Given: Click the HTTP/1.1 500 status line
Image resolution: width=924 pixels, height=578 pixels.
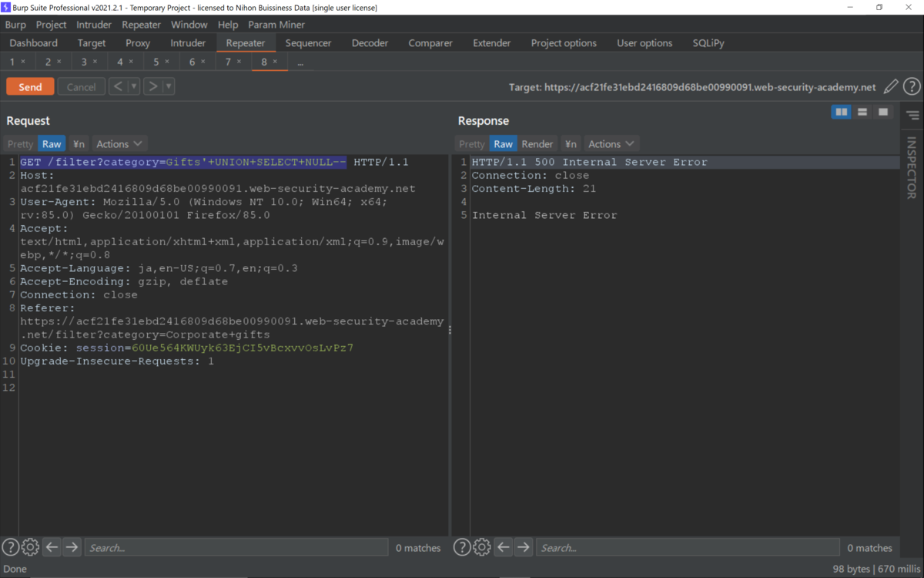Looking at the screenshot, I should [x=589, y=163].
